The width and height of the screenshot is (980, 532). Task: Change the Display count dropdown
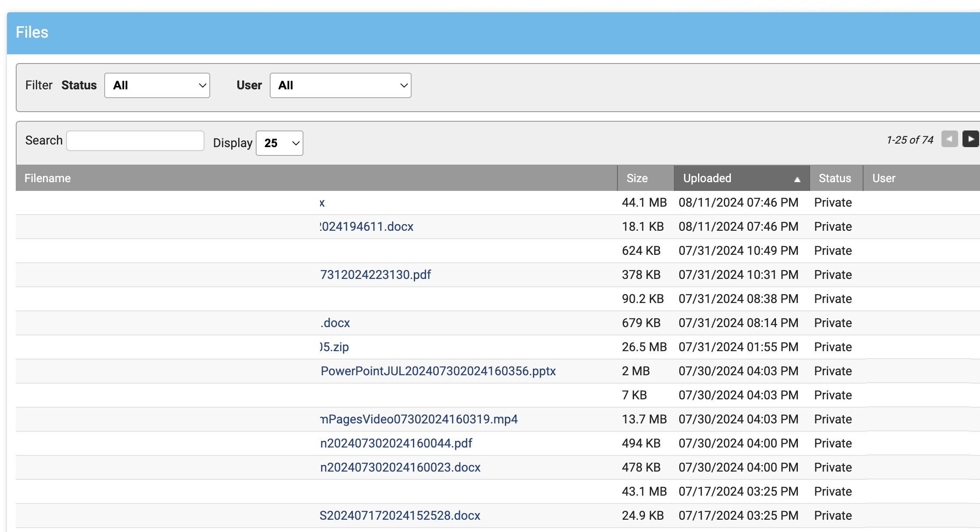tap(279, 143)
